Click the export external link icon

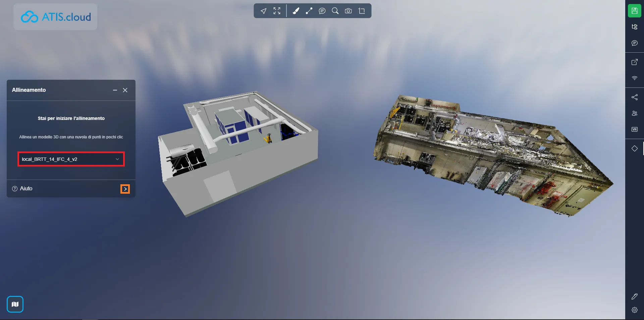[x=635, y=62]
